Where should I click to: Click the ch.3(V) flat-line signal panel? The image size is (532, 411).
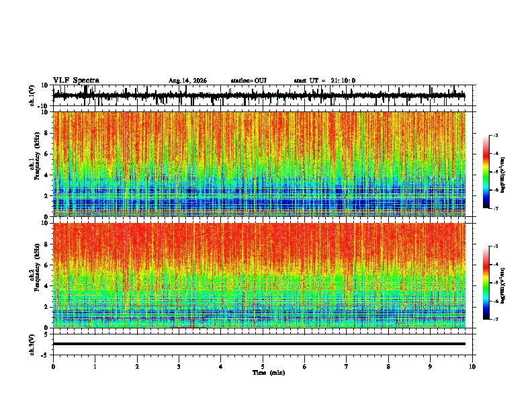click(264, 345)
